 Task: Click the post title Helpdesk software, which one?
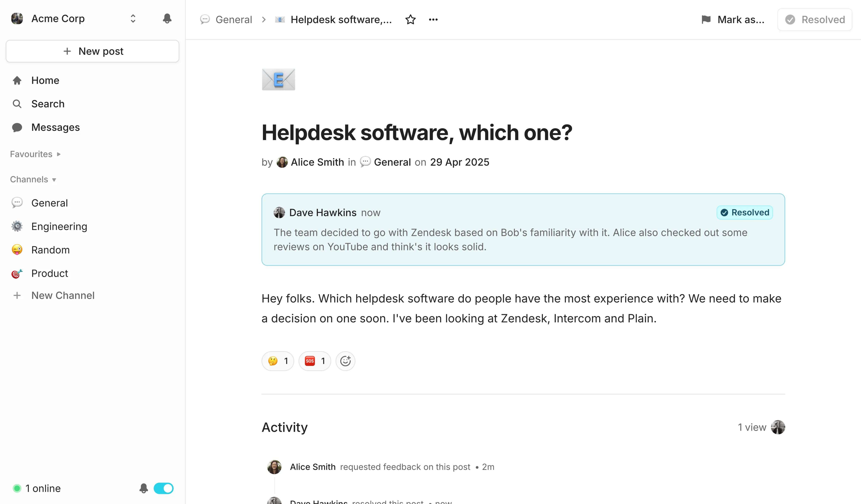tap(417, 133)
